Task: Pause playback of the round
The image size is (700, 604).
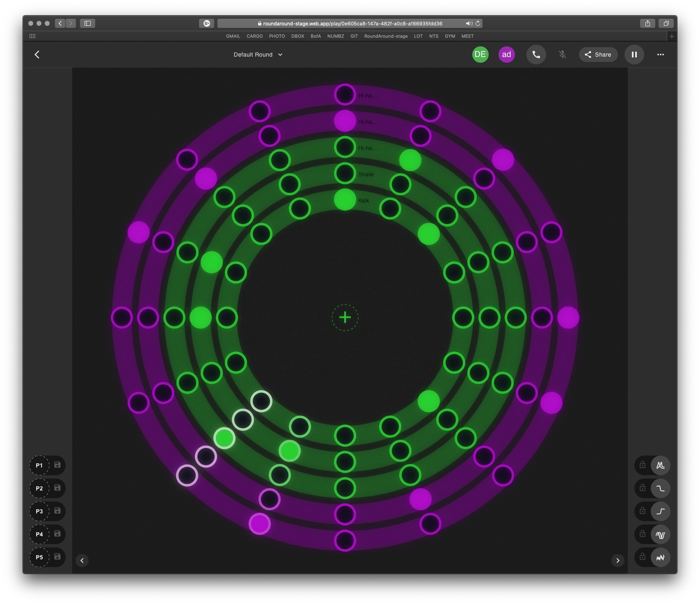Action: [x=634, y=55]
